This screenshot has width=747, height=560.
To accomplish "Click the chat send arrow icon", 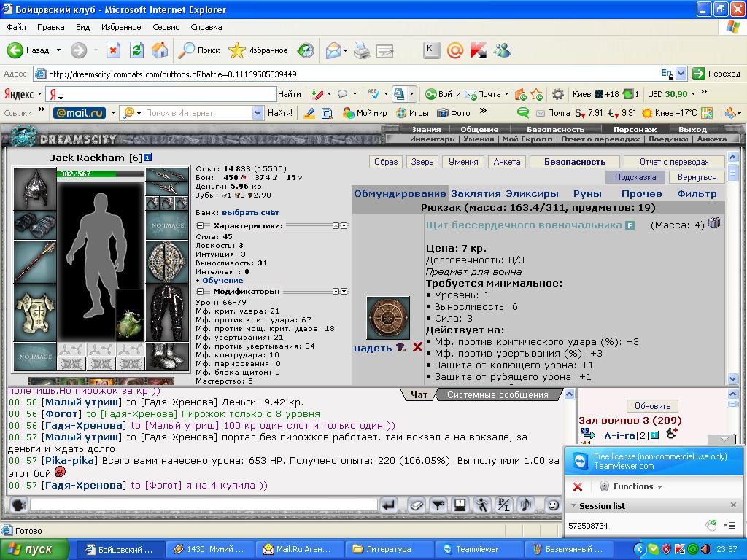I will click(x=389, y=505).
